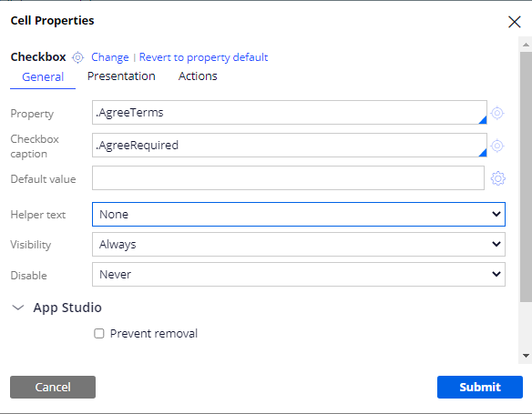Switch to the Actions tab

pyautogui.click(x=198, y=76)
